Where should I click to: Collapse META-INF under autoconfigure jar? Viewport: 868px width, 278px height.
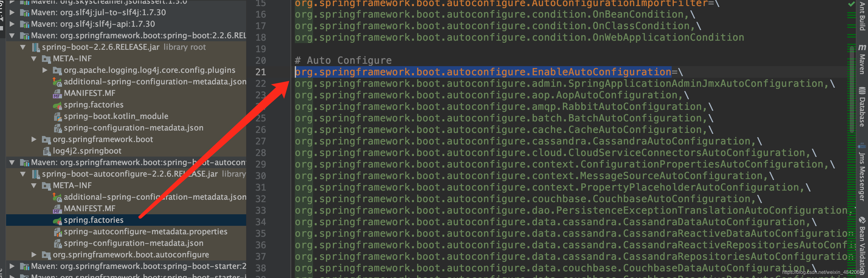34,185
